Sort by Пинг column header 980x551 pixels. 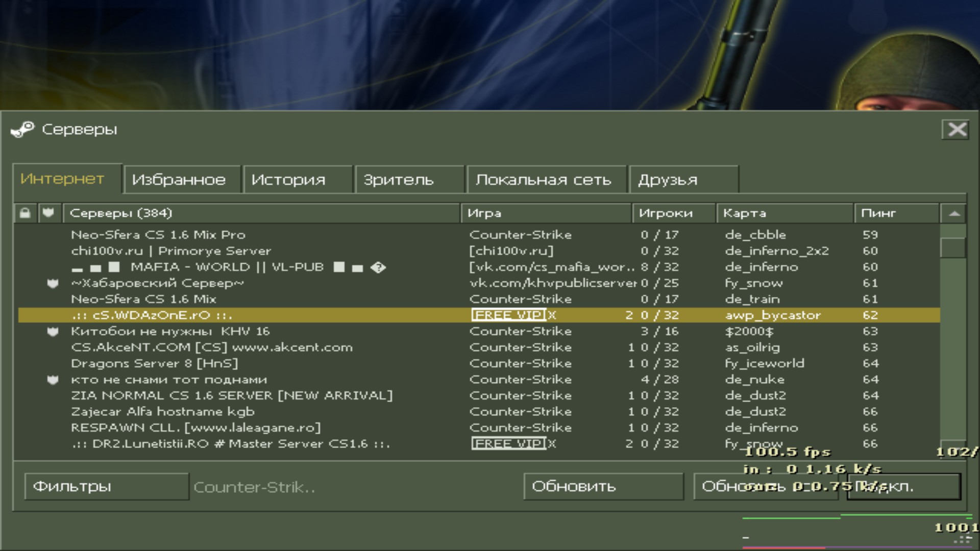coord(897,213)
